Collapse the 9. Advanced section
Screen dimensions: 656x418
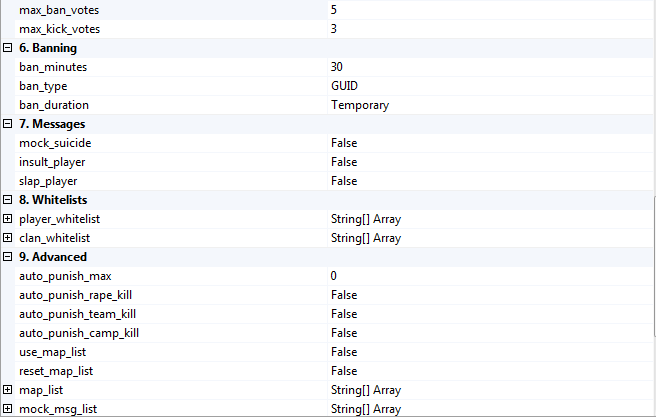click(x=8, y=257)
